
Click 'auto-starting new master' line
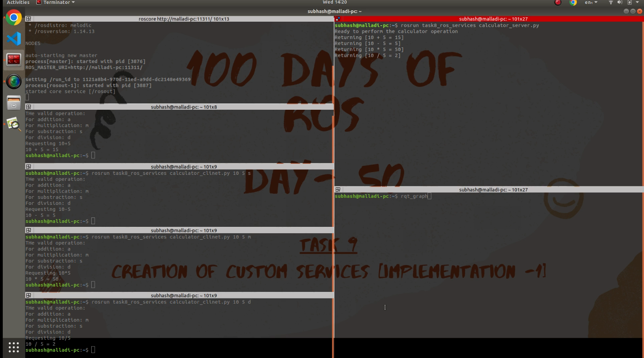click(61, 56)
